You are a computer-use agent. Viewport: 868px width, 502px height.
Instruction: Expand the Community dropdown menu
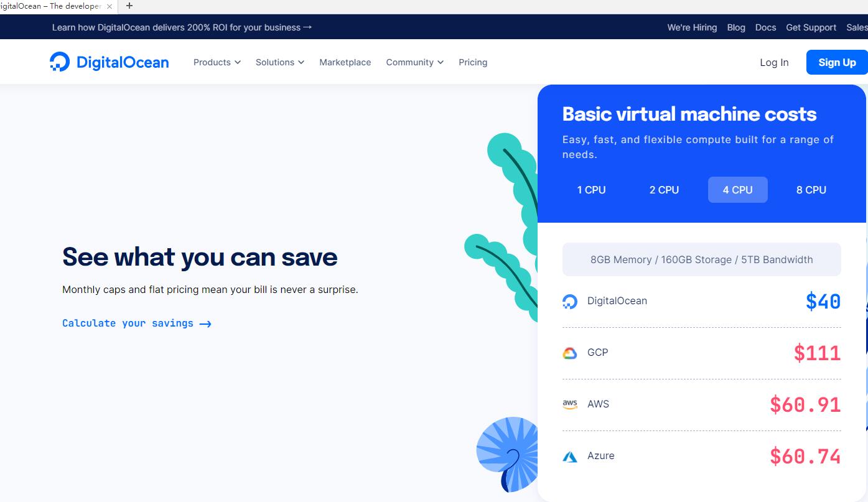415,62
